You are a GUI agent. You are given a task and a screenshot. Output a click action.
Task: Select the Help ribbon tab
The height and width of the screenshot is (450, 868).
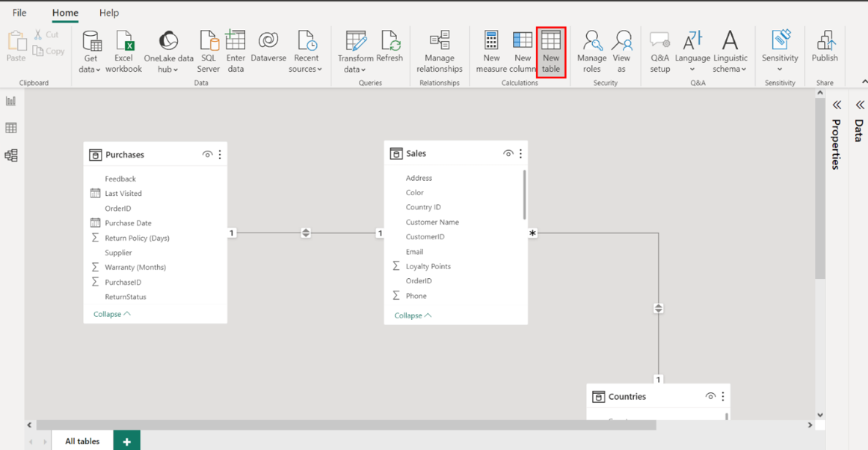point(109,13)
